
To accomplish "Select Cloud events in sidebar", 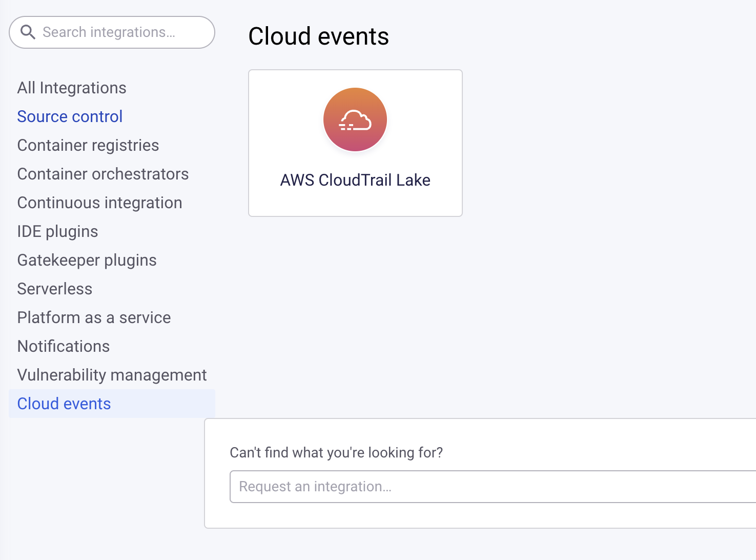I will click(112, 404).
